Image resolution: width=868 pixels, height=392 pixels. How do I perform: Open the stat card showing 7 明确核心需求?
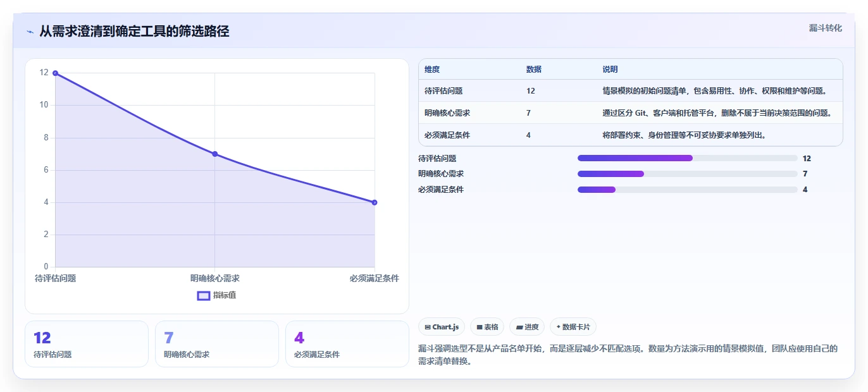pos(217,344)
